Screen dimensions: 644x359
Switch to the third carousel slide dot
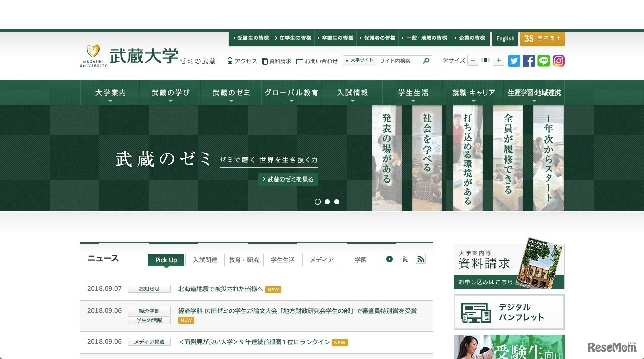click(337, 202)
